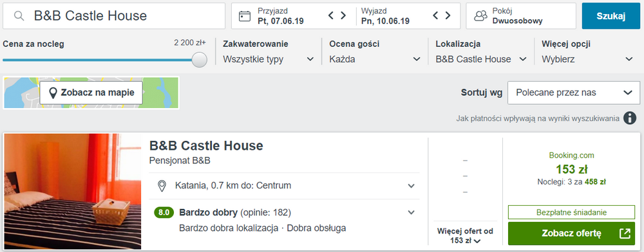Click location pin icon next to Katania
This screenshot has height=252, width=644.
162,186
